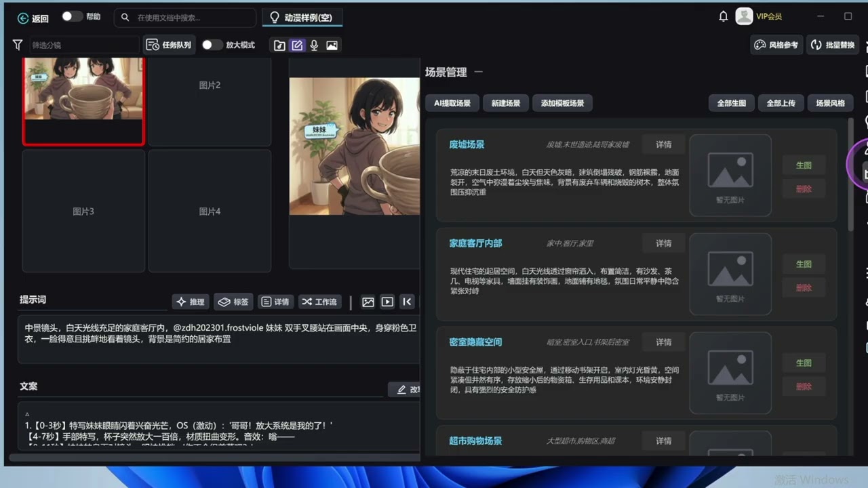Click the 新建场景 new scene button
The height and width of the screenshot is (488, 868).
pos(506,103)
